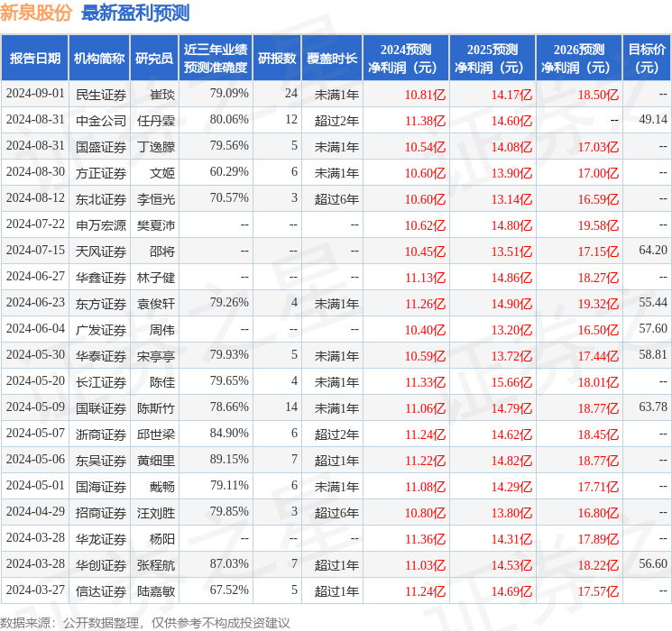Click the 方正证券 institution cell
Viewport: 672px width, 631px height.
101,173
